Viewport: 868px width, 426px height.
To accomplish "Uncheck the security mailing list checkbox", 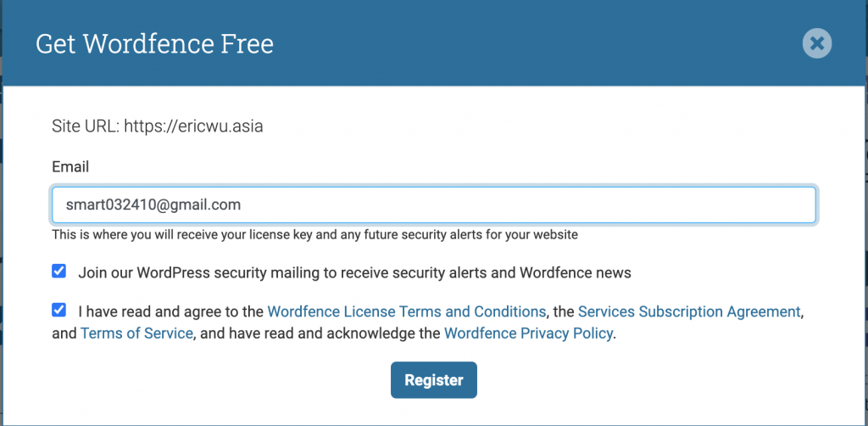I will coord(58,272).
